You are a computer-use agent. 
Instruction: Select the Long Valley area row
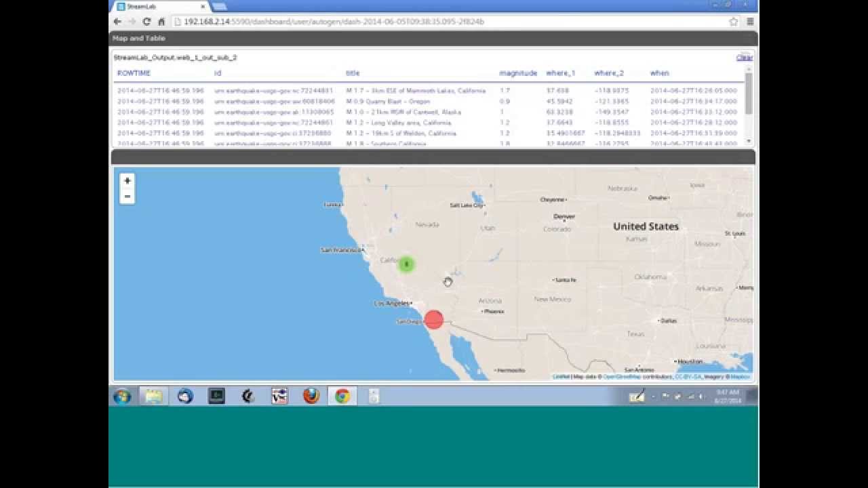pos(429,123)
